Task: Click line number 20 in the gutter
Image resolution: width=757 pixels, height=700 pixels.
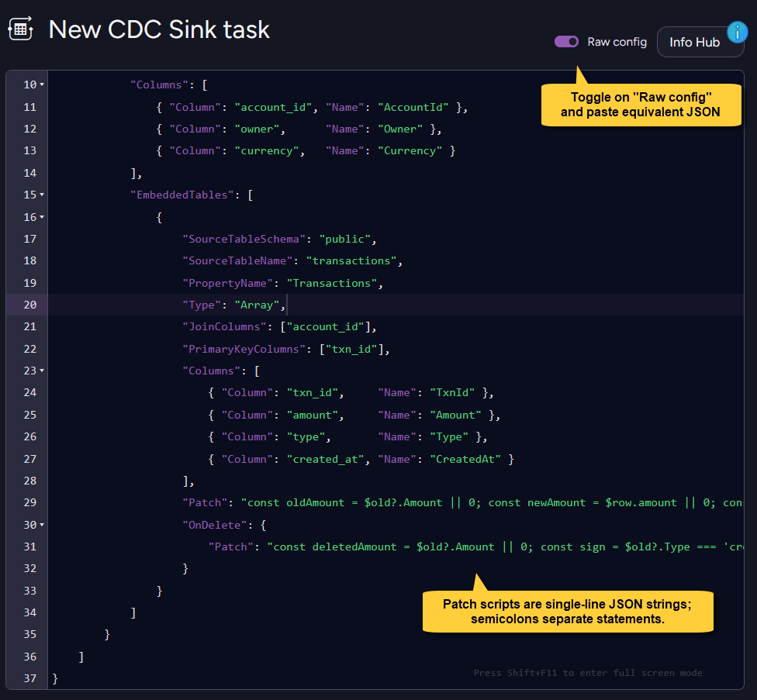Action: (30, 305)
